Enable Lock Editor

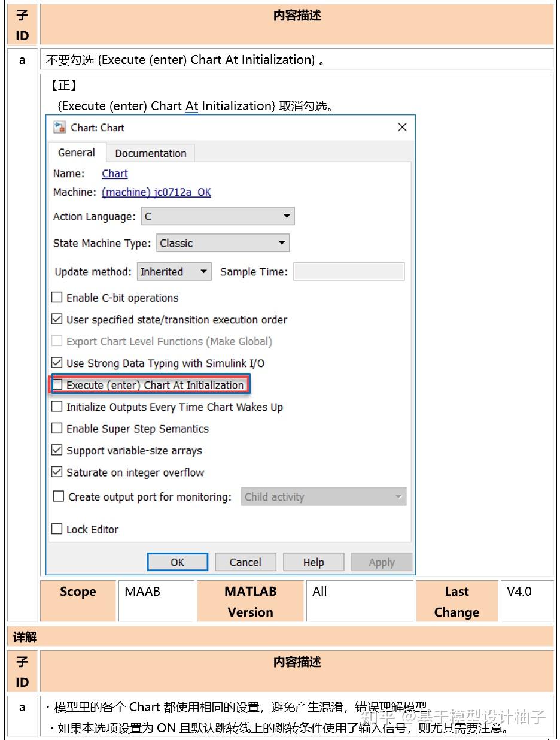tap(57, 529)
